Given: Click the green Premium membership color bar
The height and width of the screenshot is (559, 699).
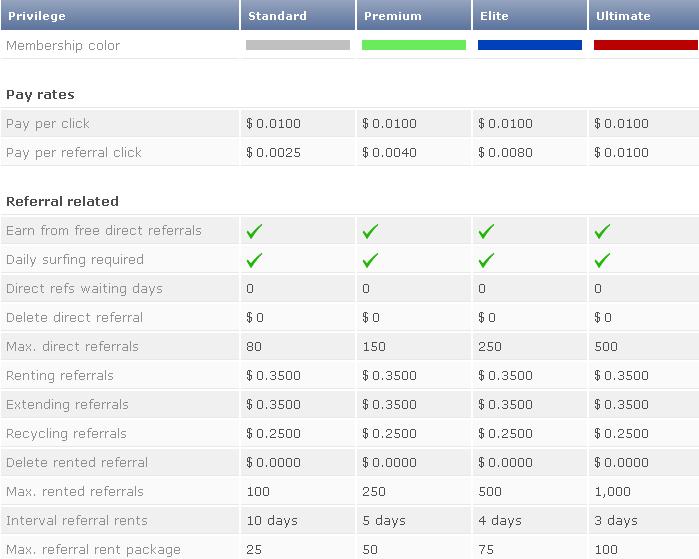Looking at the screenshot, I should [414, 45].
